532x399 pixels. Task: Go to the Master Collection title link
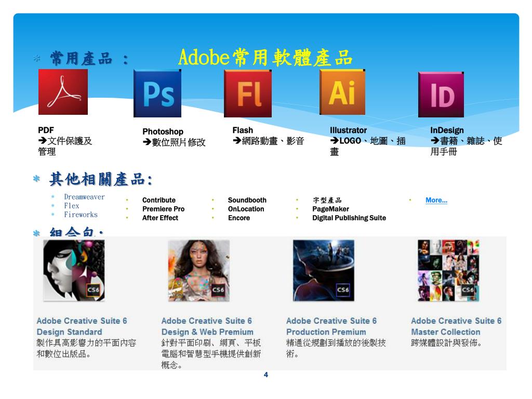[x=456, y=326]
